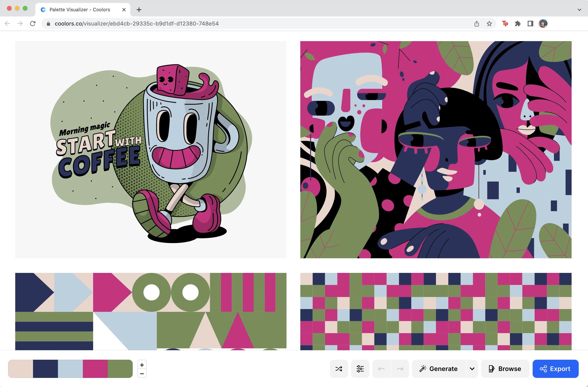Click the Coolors logo in the browser tab
Viewport: 588px width, 387px height.
43,10
